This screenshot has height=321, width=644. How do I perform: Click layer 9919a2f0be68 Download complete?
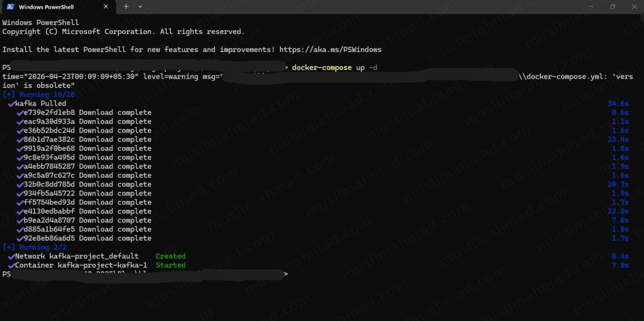point(87,148)
